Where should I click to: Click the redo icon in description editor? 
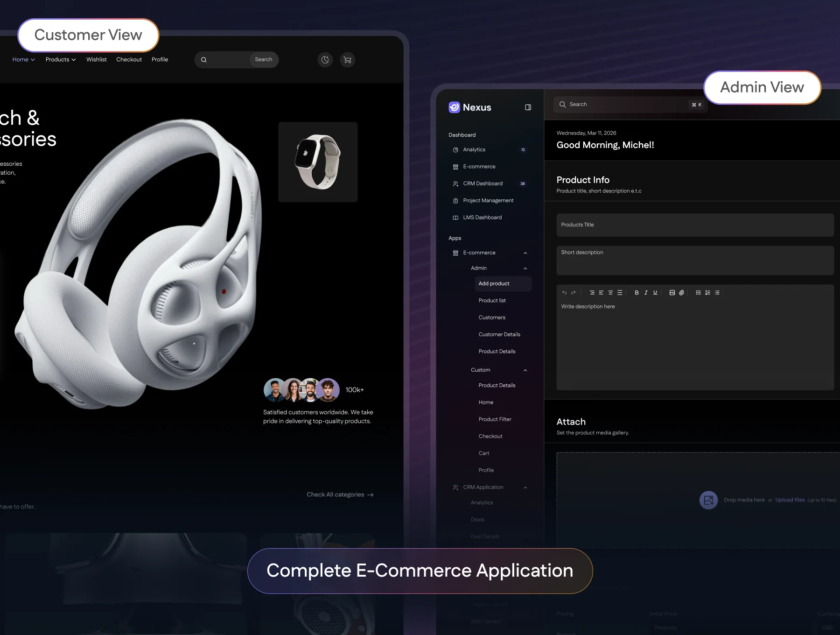click(x=574, y=293)
